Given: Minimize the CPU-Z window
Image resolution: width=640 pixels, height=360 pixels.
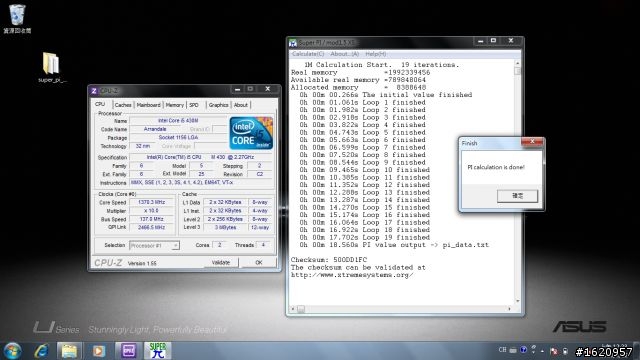Looking at the screenshot, I should [x=238, y=89].
